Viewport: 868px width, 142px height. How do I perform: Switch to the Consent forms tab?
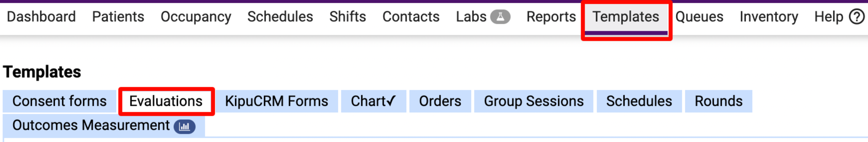(59, 101)
